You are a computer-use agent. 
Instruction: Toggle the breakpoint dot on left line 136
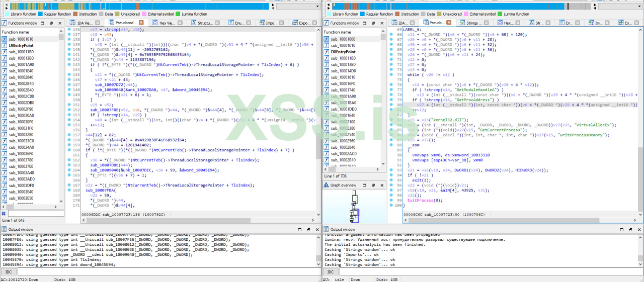point(69,30)
